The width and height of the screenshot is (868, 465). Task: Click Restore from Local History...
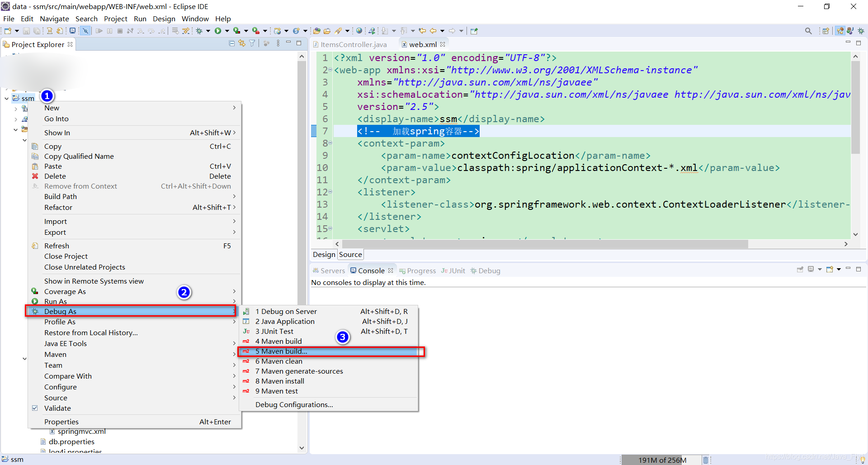coord(134,332)
